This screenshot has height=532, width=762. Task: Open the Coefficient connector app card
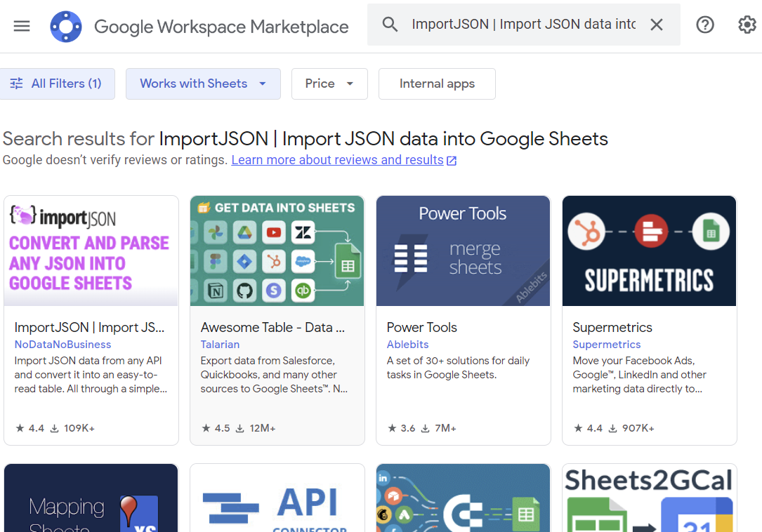click(463, 498)
